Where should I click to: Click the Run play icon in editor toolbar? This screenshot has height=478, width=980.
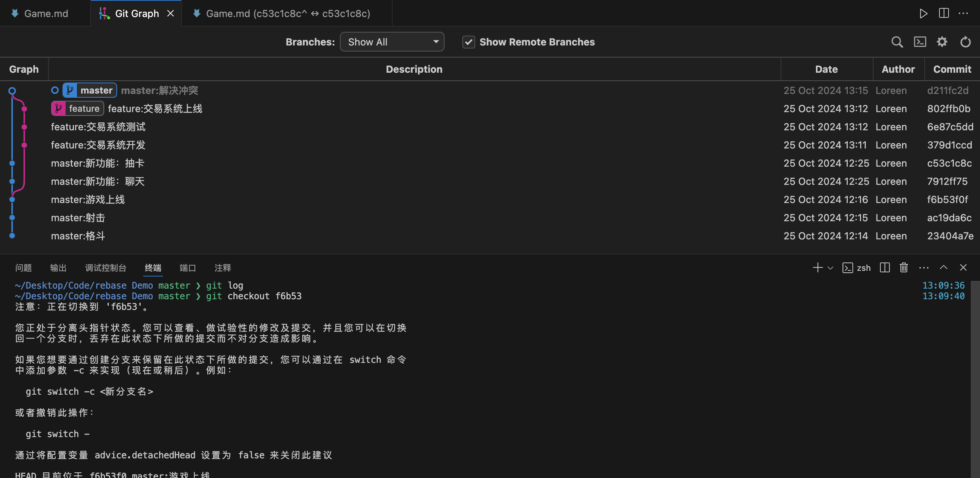pos(923,14)
